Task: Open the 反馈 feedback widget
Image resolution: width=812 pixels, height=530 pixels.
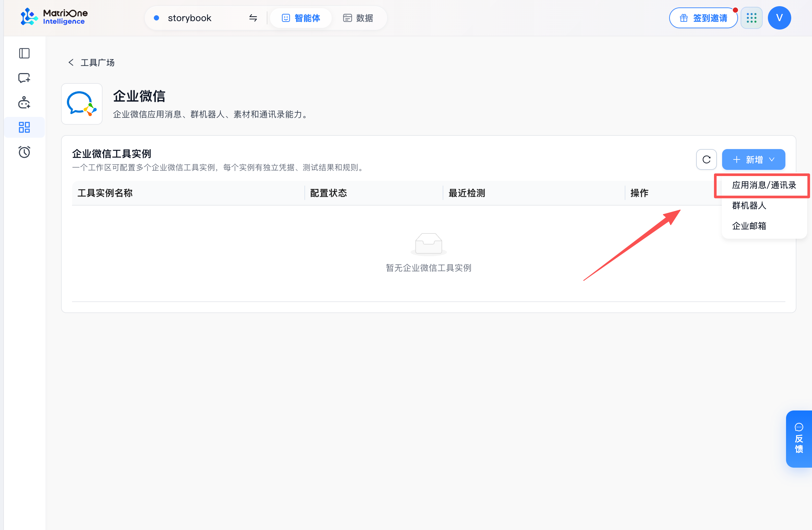Action: [x=799, y=439]
